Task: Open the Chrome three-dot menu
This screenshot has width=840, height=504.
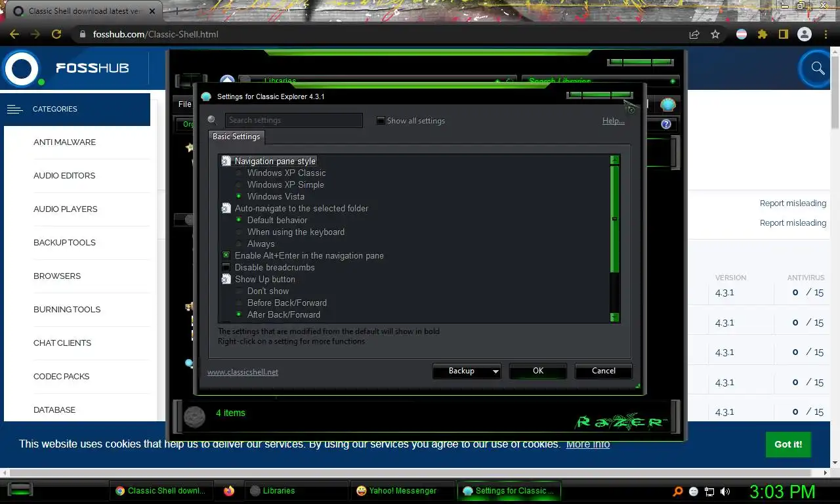Action: click(x=826, y=34)
